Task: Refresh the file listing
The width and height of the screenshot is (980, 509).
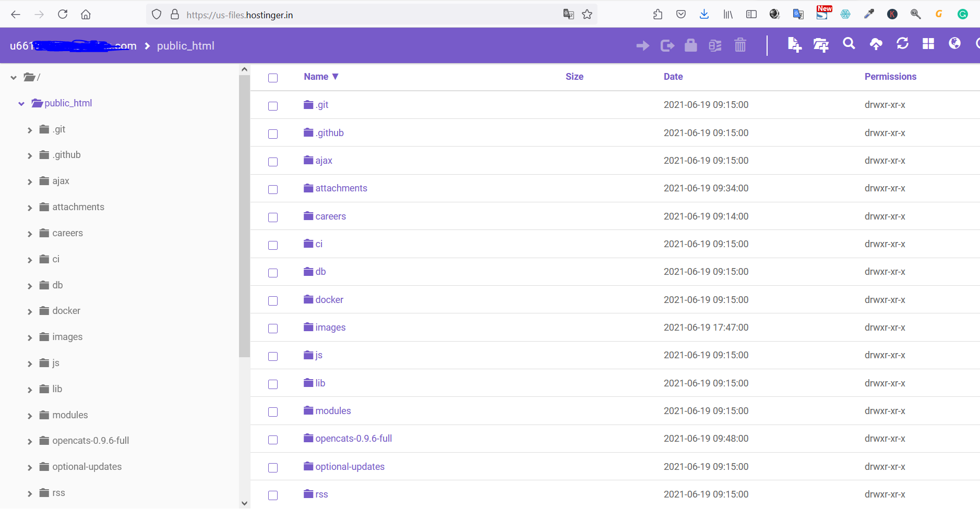Action: 902,44
